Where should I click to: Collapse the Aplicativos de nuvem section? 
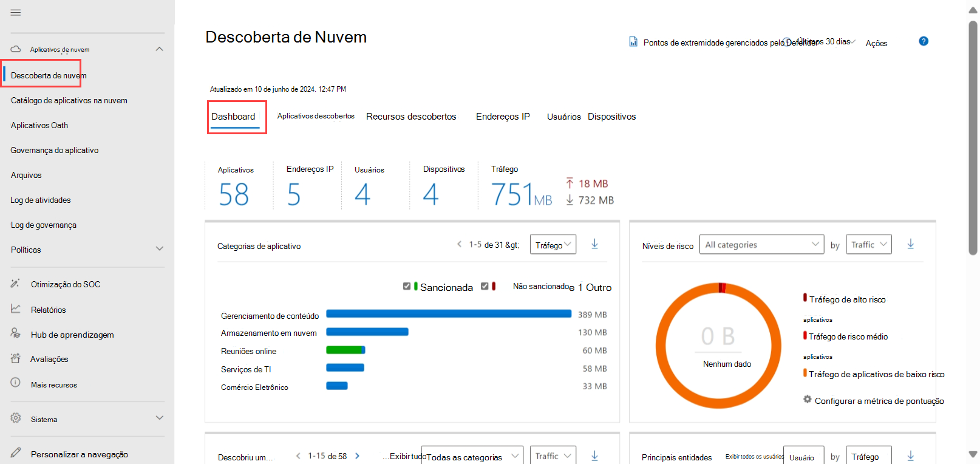click(x=159, y=49)
